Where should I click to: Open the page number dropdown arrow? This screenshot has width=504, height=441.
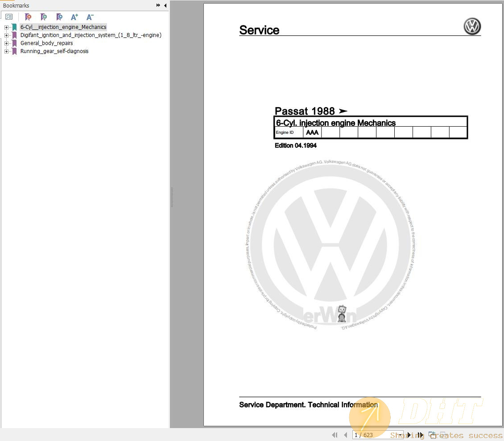click(x=400, y=435)
